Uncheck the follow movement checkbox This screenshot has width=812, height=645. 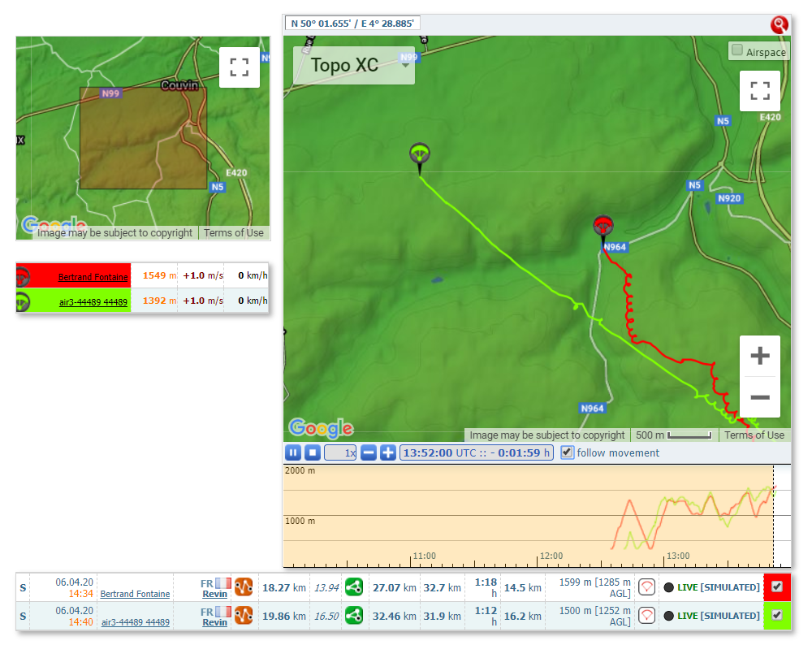tap(567, 452)
